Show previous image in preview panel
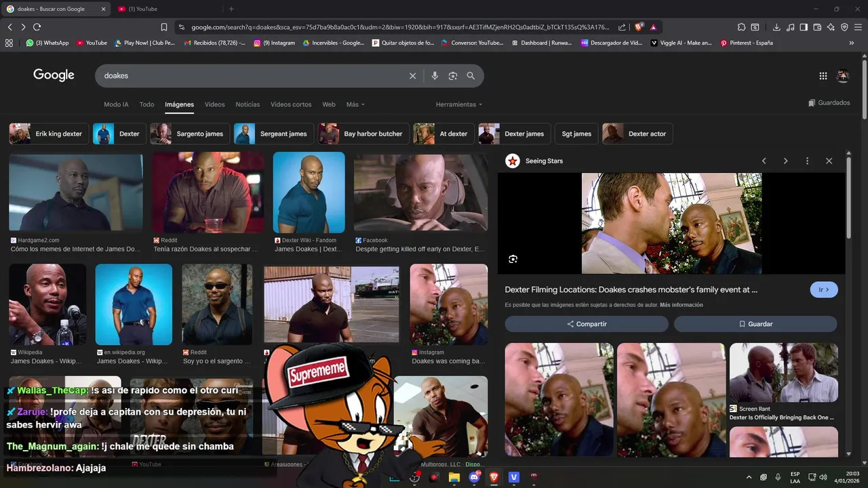868x488 pixels. click(764, 161)
